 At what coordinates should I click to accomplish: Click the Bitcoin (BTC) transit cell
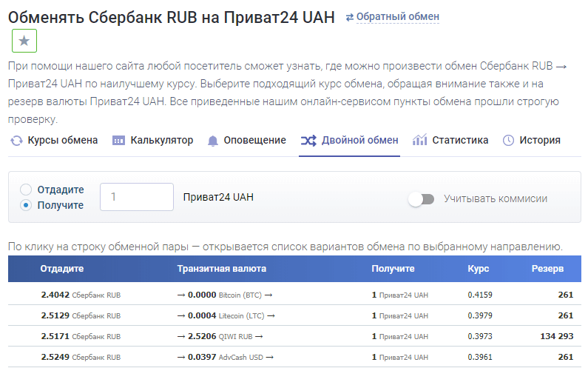coord(225,295)
